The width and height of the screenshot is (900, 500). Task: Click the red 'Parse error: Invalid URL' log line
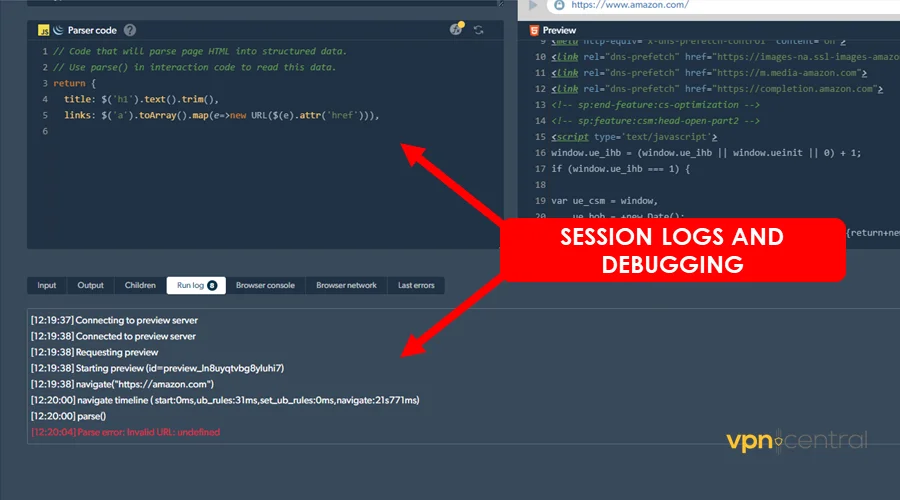[126, 432]
